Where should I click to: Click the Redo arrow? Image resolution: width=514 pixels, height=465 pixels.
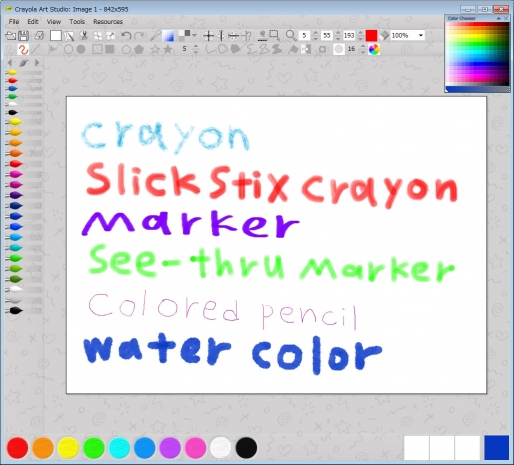(x=139, y=36)
